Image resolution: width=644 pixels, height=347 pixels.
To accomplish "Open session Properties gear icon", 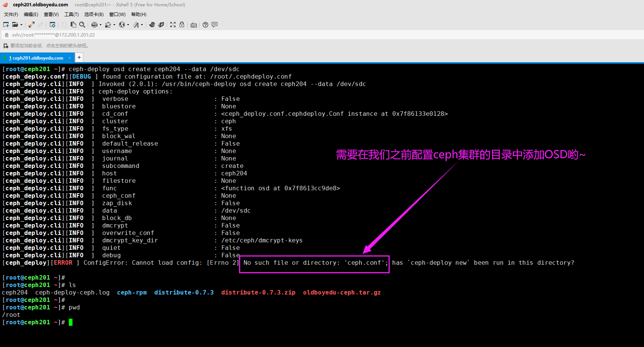I will (52, 25).
